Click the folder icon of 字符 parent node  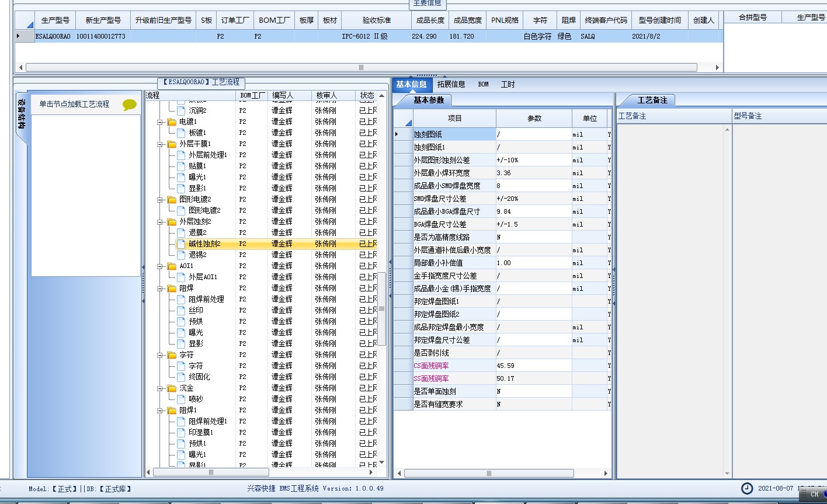click(x=172, y=355)
